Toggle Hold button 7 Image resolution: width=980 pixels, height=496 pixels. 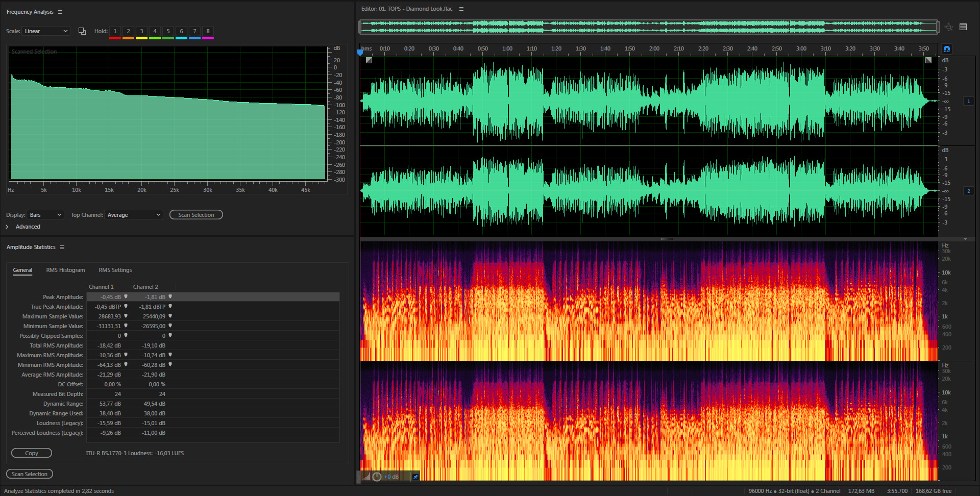click(x=194, y=32)
